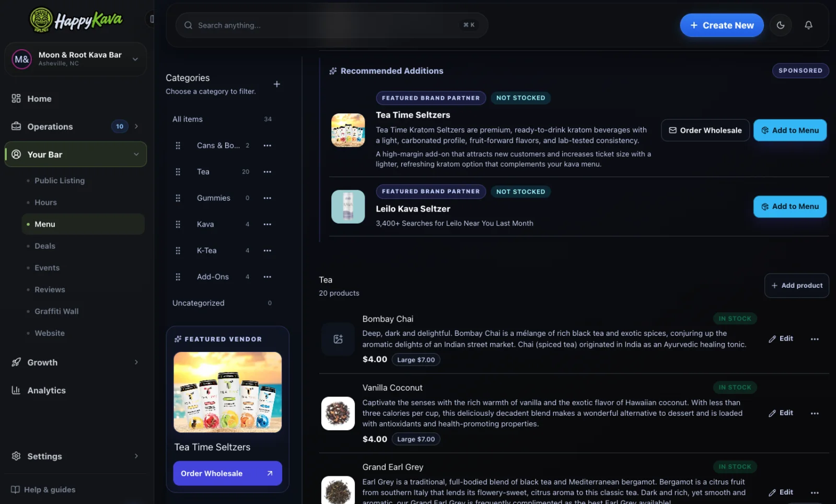Open Deals submenu item
Viewport: 836px width, 504px height.
tap(45, 246)
